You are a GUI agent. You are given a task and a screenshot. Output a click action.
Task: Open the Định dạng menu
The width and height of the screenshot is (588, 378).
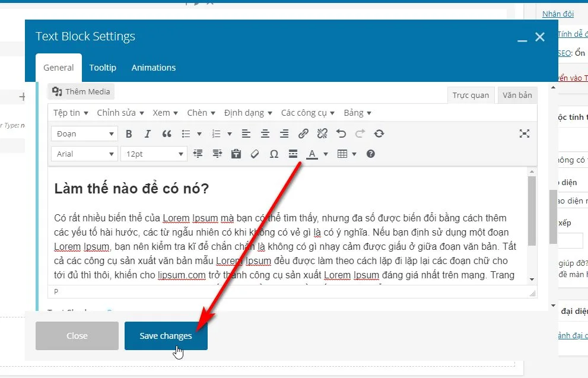pos(248,113)
